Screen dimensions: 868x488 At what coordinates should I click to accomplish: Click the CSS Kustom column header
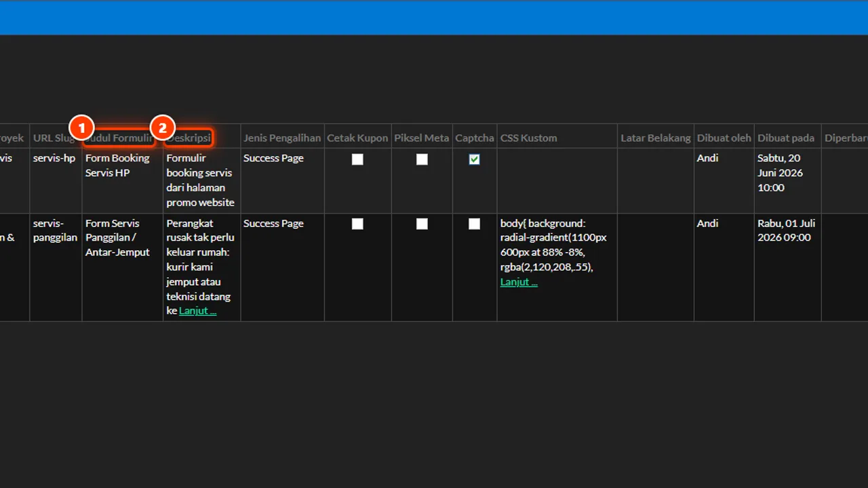point(529,138)
